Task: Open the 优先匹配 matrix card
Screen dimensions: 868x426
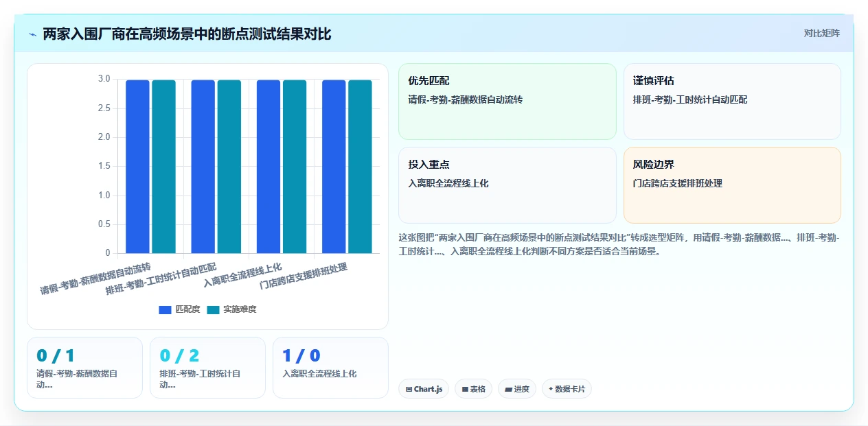Action: pyautogui.click(x=507, y=102)
